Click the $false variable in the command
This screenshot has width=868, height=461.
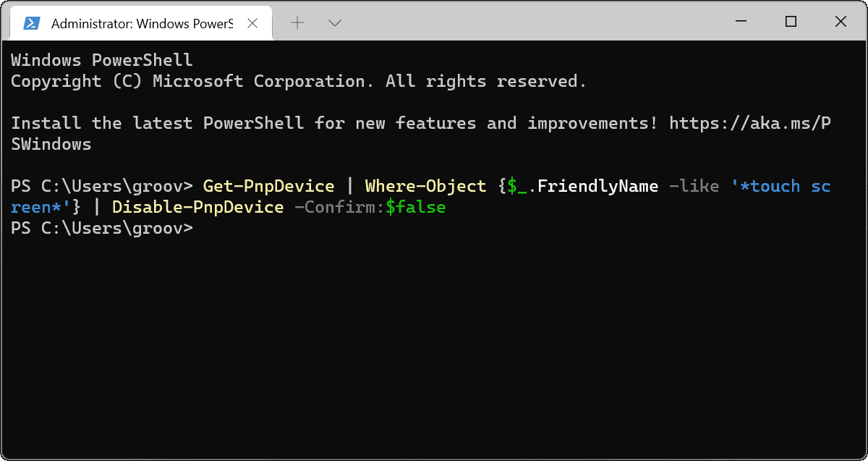pyautogui.click(x=416, y=207)
